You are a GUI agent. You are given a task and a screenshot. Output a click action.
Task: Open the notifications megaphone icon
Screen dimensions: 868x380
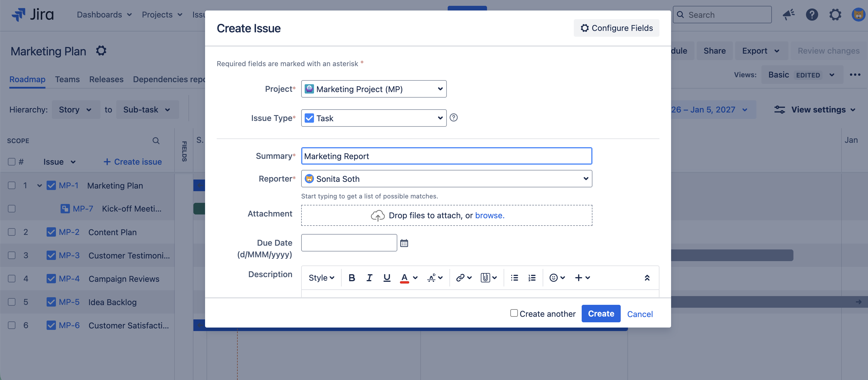[788, 15]
